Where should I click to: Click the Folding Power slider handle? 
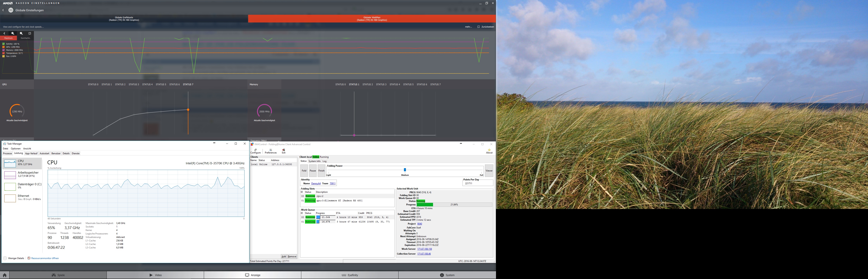pos(405,170)
